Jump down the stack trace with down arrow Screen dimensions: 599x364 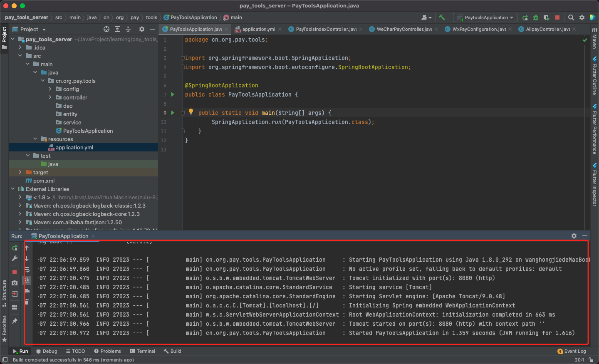[x=27, y=259]
